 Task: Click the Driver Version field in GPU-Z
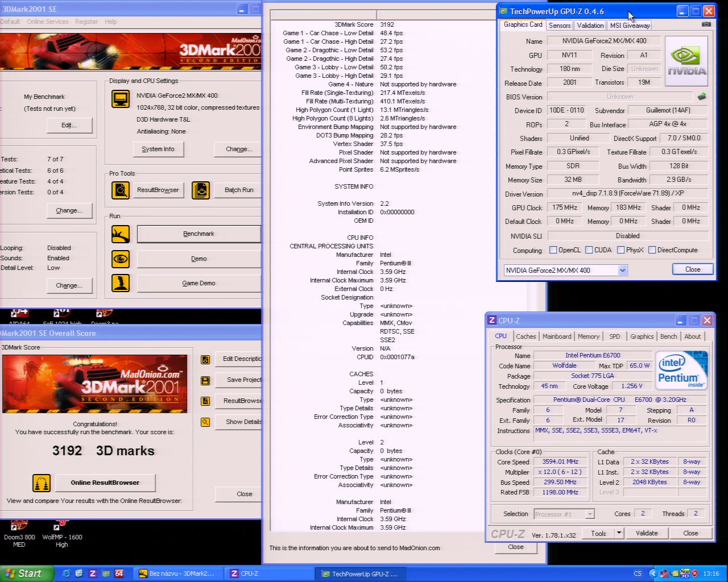(628, 193)
